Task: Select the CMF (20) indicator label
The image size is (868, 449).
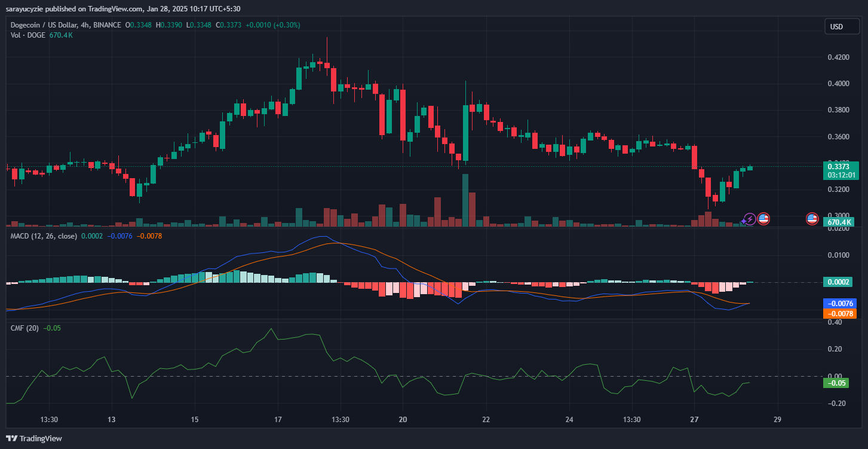Action: (x=26, y=328)
